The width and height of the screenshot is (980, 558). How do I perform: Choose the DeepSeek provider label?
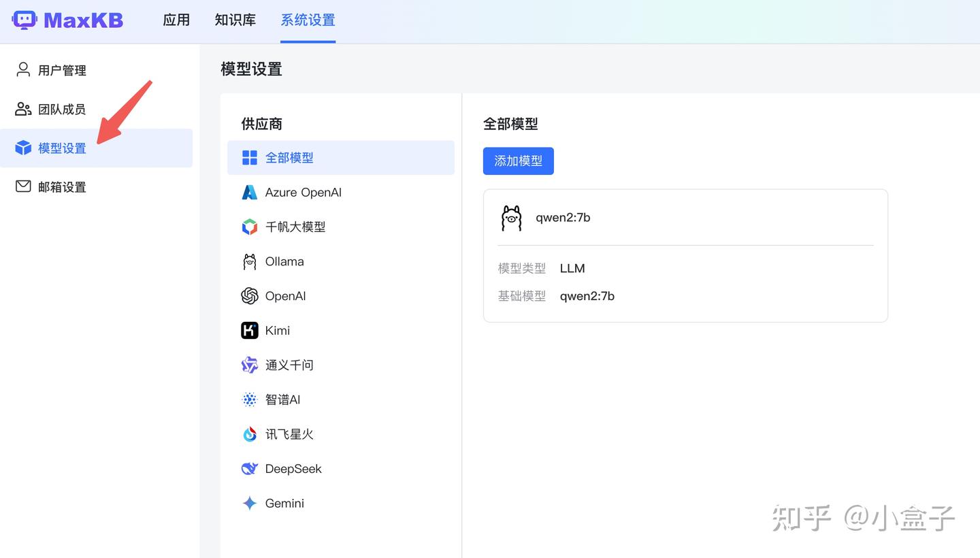[293, 469]
